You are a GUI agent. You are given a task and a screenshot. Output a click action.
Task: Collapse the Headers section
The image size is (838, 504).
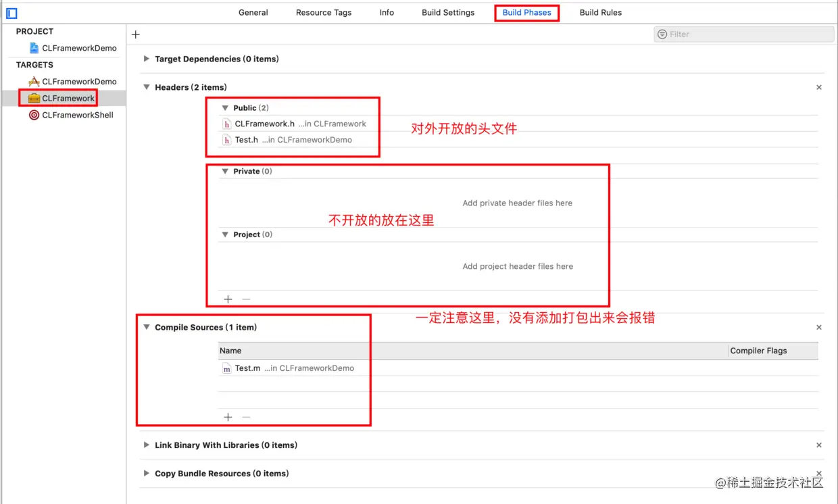click(146, 87)
